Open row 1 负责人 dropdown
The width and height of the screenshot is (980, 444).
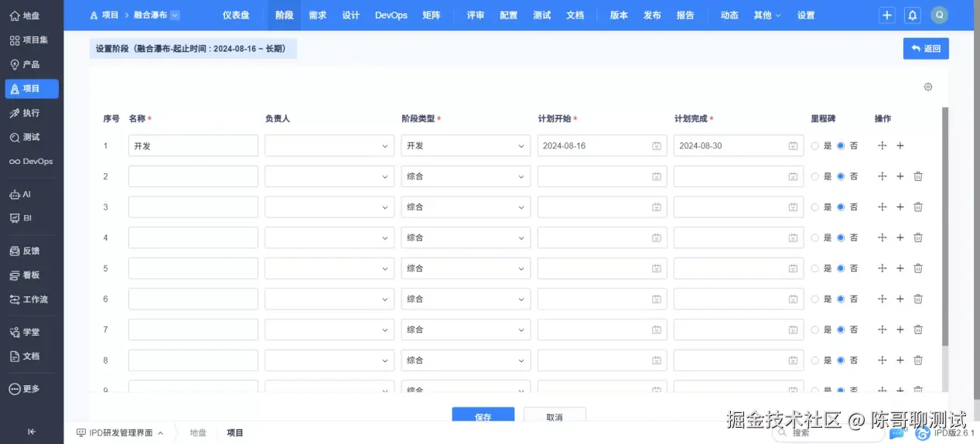[x=330, y=145]
